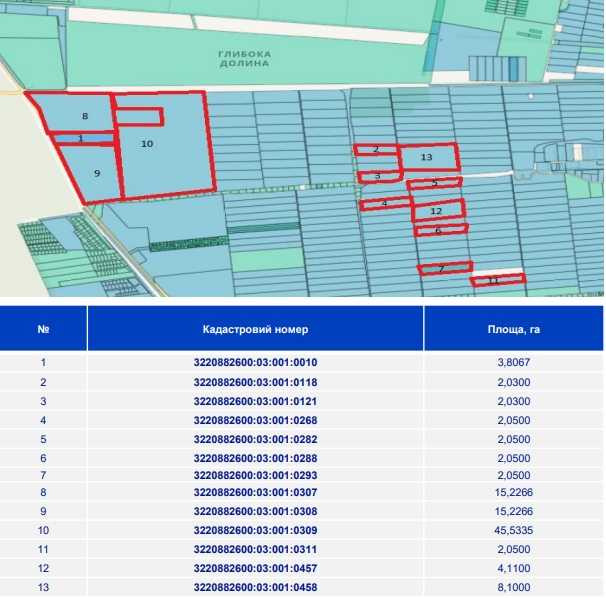The height and width of the screenshot is (598, 606).
Task: Select parcel 11 on the map
Action: point(497,280)
